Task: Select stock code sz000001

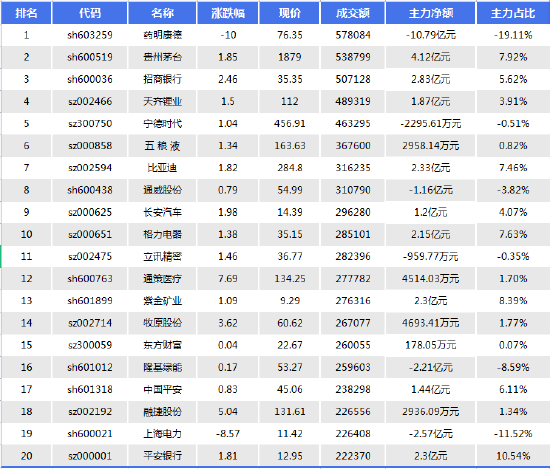Action: click(x=90, y=456)
